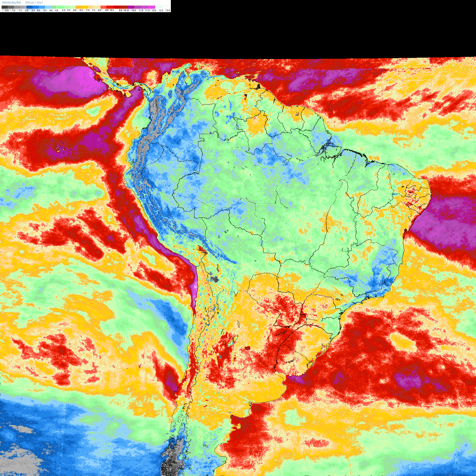Click the 13.0 legend value
Viewport: 476px width, 476px height.
[x=168, y=10]
